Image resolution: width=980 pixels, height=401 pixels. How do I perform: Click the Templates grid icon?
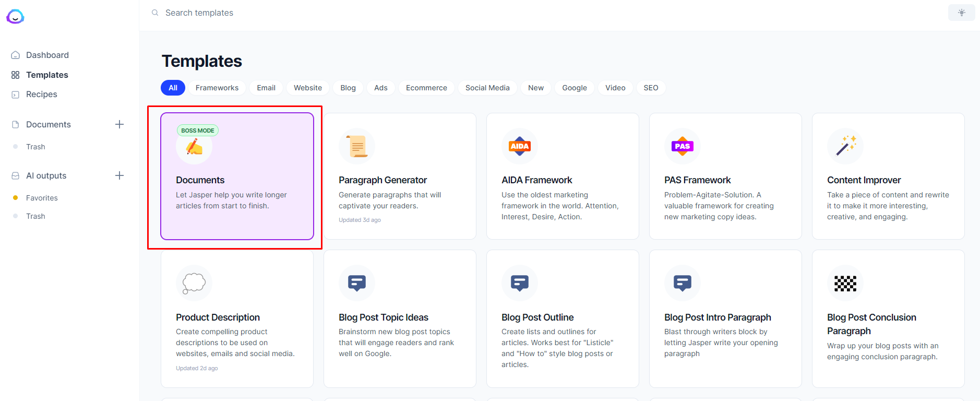pyautogui.click(x=16, y=75)
